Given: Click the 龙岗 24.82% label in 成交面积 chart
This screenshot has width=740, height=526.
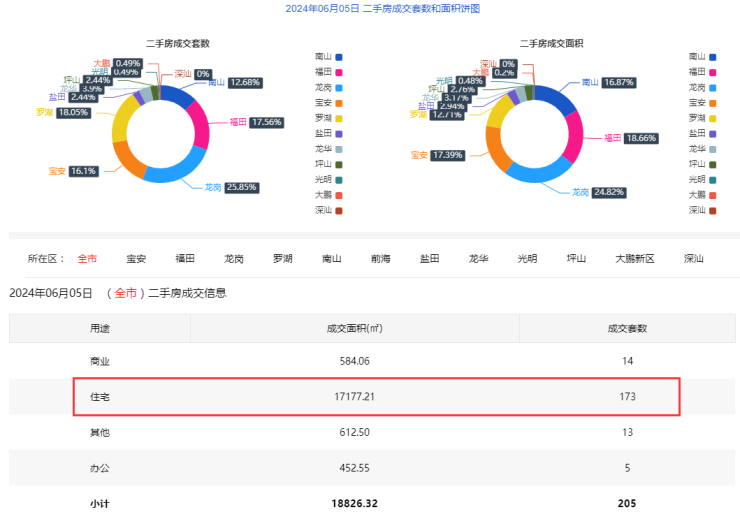Looking at the screenshot, I should click(599, 192).
